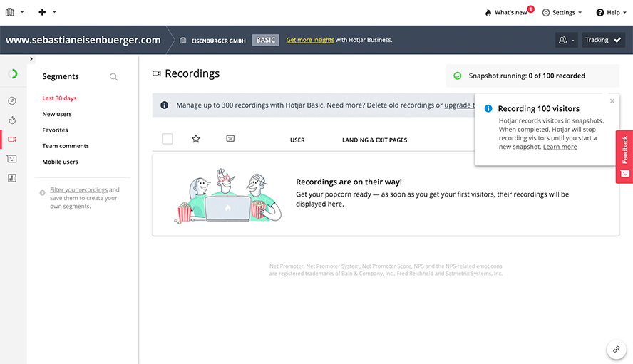Select the www.sebastianeisenbuerger.com site title
The width and height of the screenshot is (633, 364).
click(83, 40)
